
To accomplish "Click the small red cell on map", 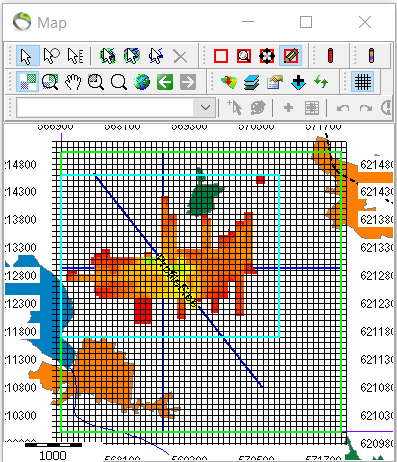I will (260, 180).
